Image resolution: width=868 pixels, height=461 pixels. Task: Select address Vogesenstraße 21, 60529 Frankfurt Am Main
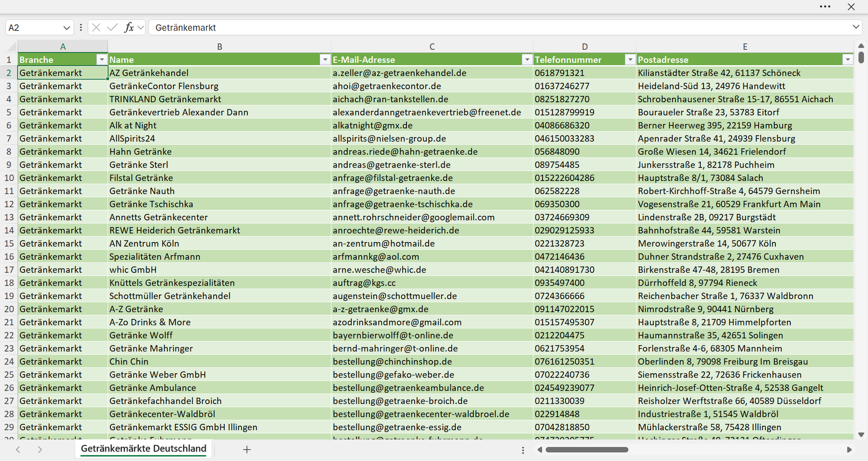(x=745, y=204)
